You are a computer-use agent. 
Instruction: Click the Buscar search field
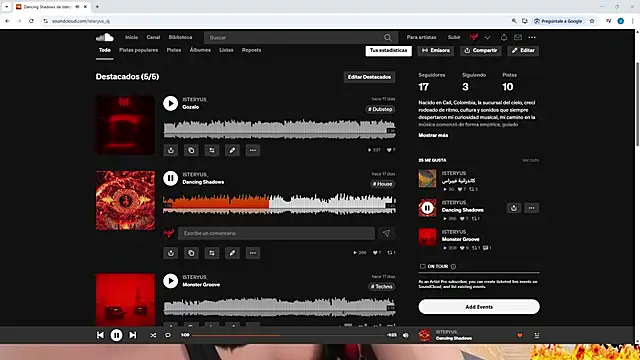[x=300, y=38]
